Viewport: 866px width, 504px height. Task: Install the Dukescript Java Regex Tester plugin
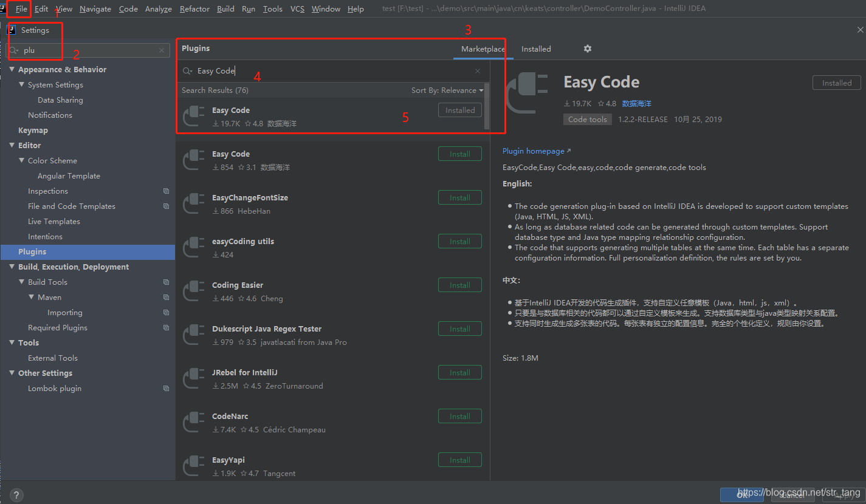(460, 329)
